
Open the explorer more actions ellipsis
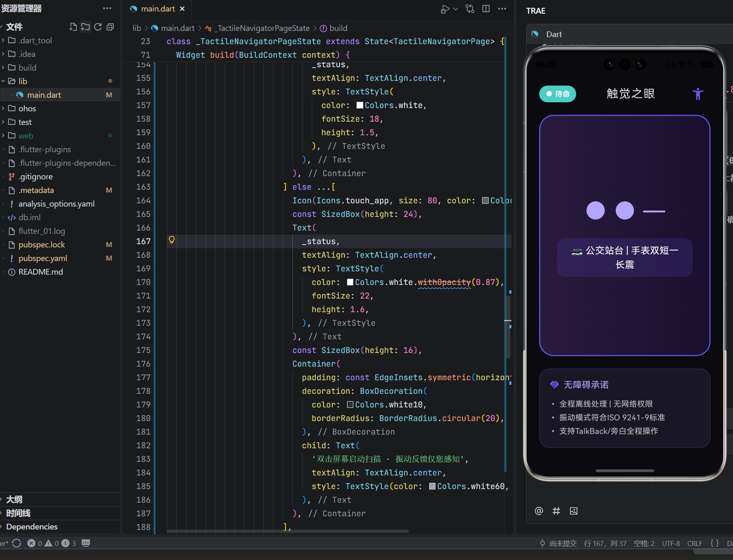107,8
